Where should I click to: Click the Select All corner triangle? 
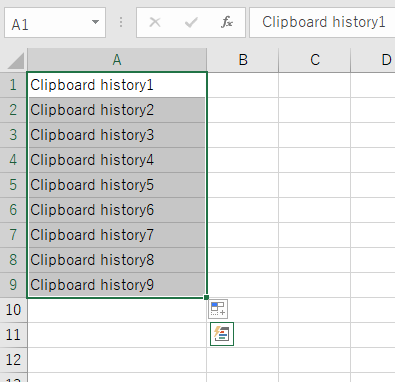coord(16,60)
